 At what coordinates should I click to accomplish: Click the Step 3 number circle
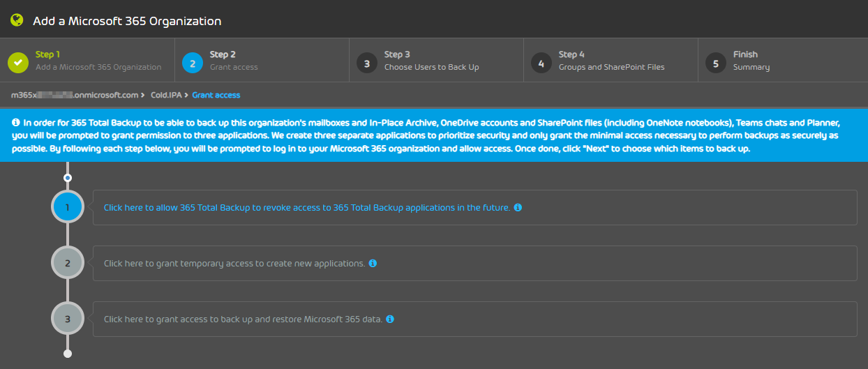click(x=367, y=63)
